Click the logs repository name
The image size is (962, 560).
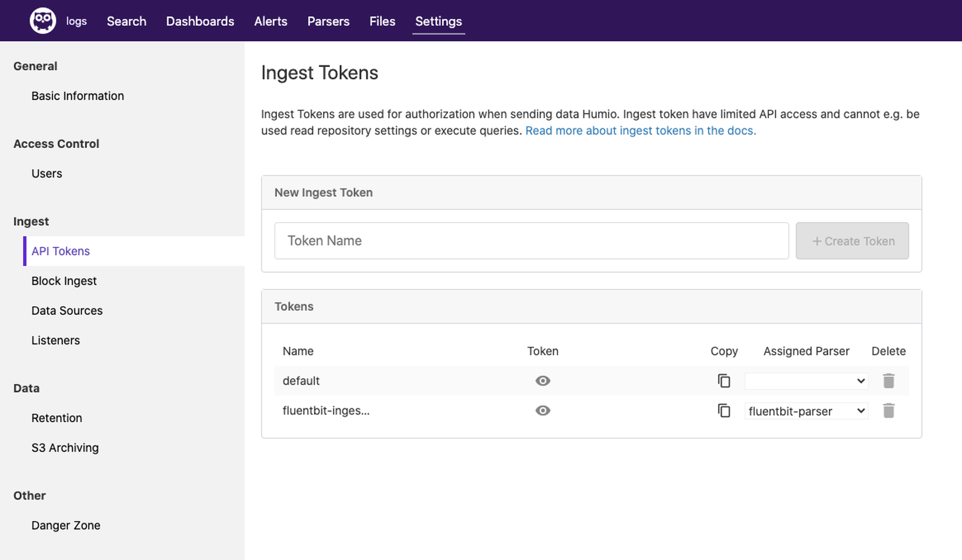pyautogui.click(x=76, y=21)
